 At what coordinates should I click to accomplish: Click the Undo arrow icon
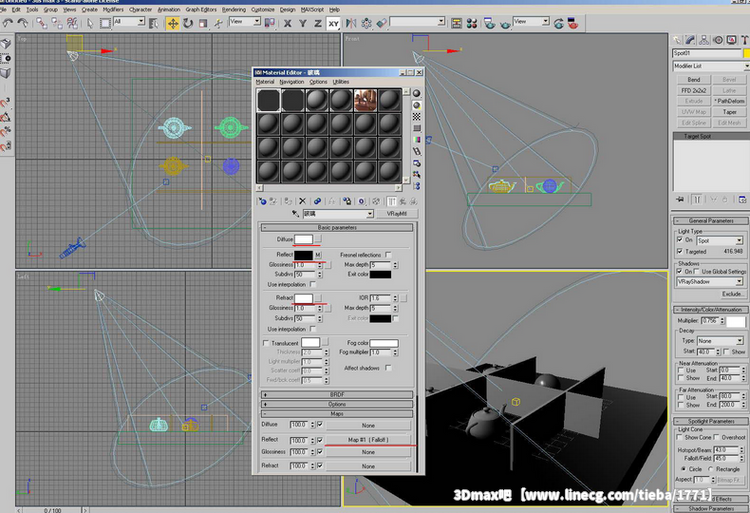pos(8,22)
